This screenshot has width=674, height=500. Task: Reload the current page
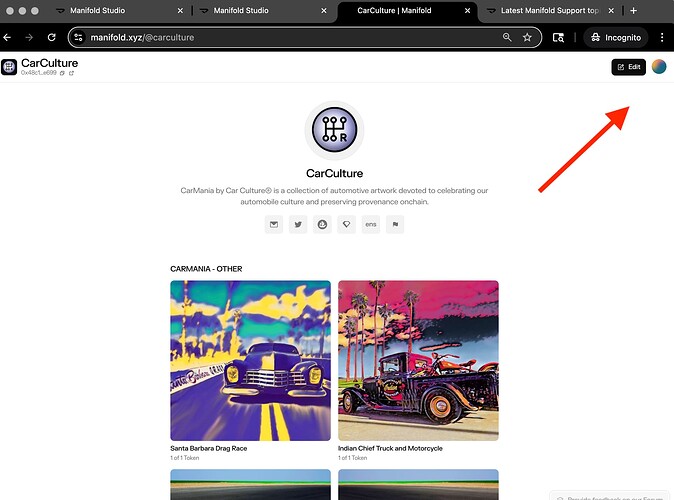point(52,37)
